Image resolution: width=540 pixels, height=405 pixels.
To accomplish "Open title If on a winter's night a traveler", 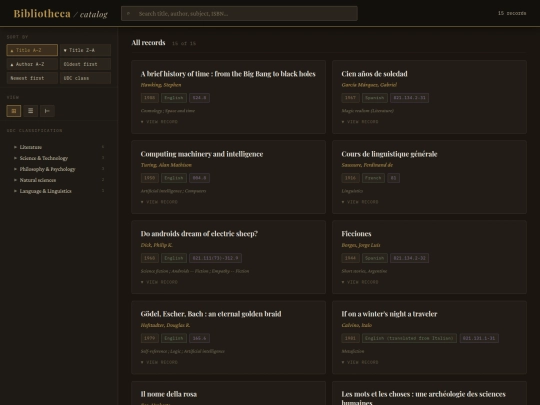I will click(x=389, y=314).
